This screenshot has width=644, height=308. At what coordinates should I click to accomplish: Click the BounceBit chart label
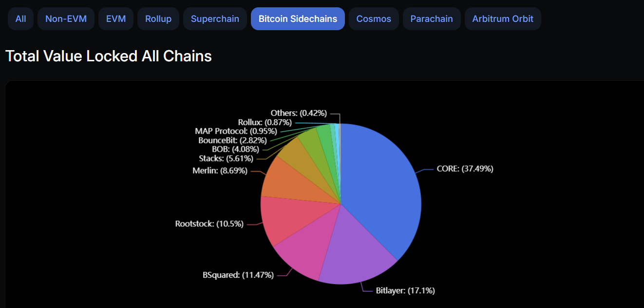[x=233, y=140]
